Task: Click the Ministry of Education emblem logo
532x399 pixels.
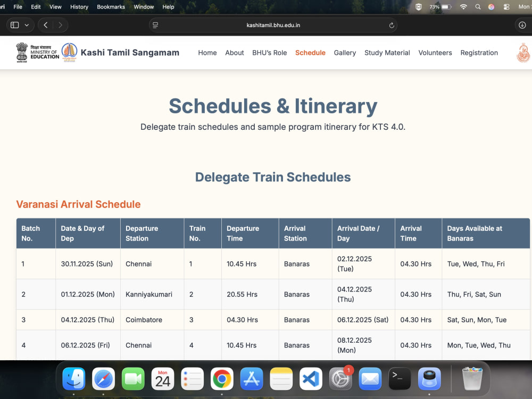Action: pyautogui.click(x=38, y=52)
